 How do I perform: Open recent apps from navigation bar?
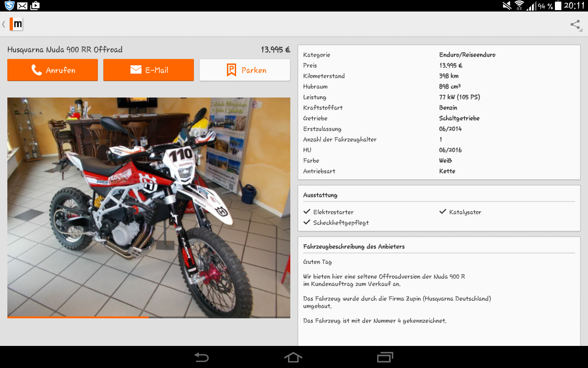385,357
